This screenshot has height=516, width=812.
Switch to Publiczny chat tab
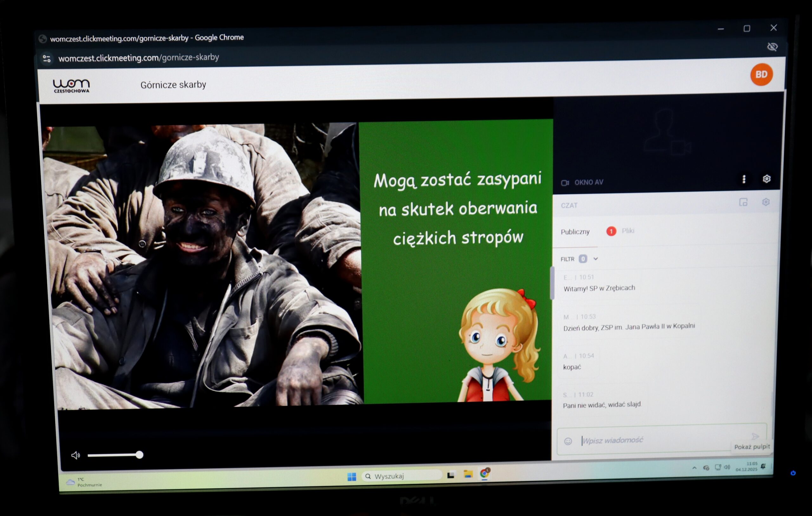pyautogui.click(x=575, y=232)
